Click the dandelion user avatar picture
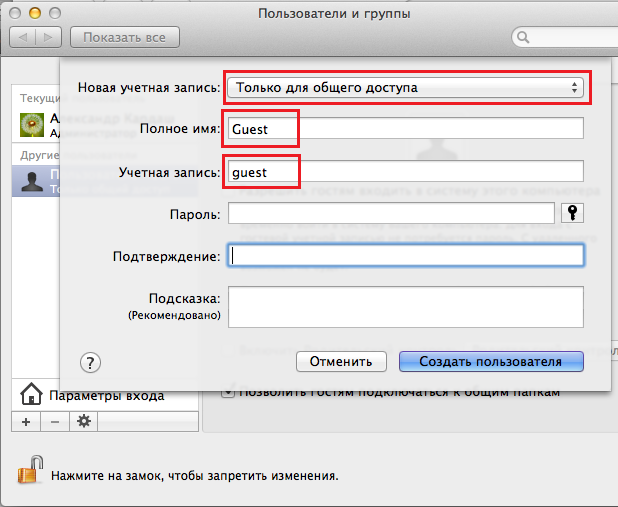618x507 pixels. (x=32, y=125)
